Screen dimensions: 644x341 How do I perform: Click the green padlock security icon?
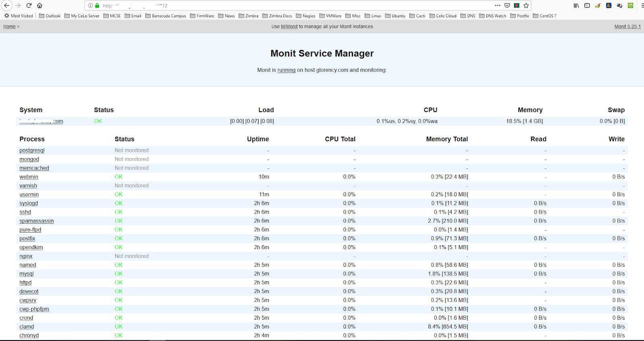[97, 6]
